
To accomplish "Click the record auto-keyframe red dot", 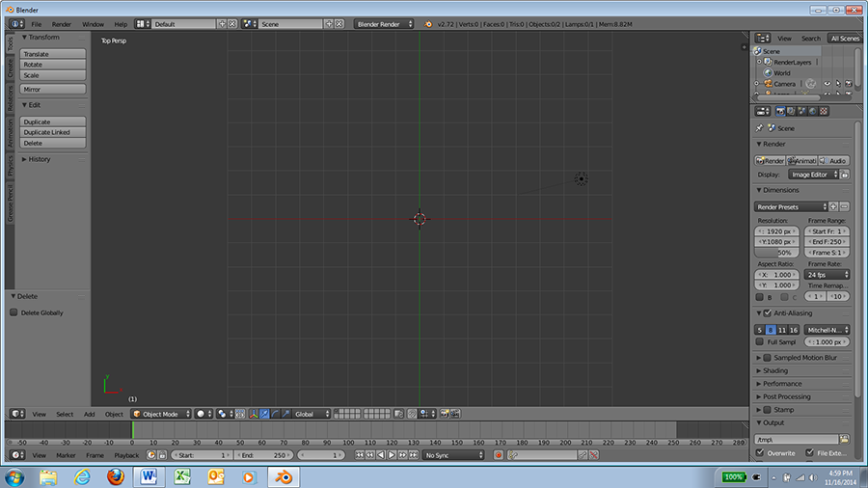I will pos(499,455).
